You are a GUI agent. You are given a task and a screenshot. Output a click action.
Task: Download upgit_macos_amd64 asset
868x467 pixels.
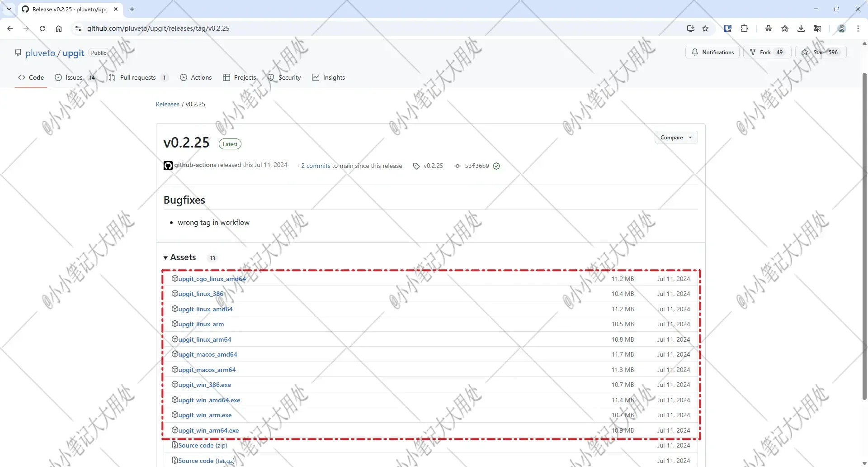point(208,354)
